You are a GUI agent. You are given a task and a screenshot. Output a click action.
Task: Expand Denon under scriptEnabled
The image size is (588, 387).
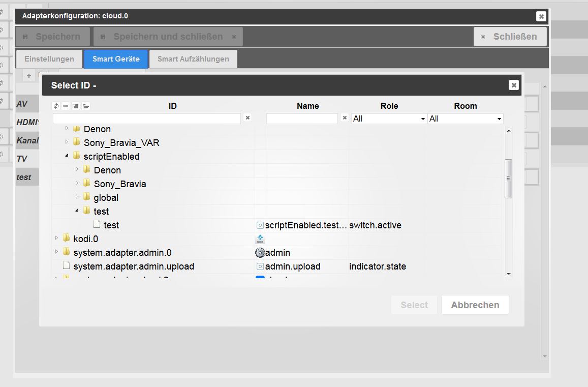pyautogui.click(x=77, y=169)
